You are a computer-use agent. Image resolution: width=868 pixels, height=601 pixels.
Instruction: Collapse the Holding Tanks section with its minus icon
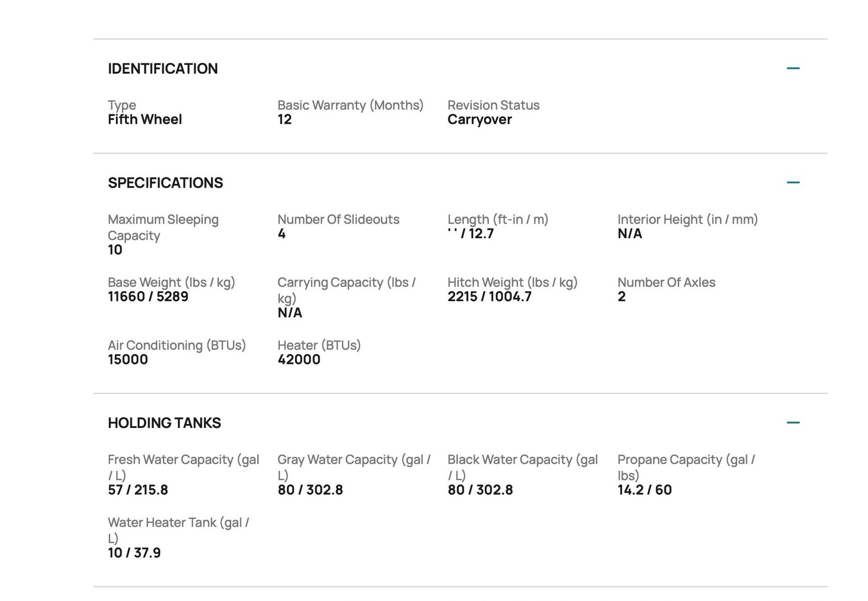tap(793, 423)
